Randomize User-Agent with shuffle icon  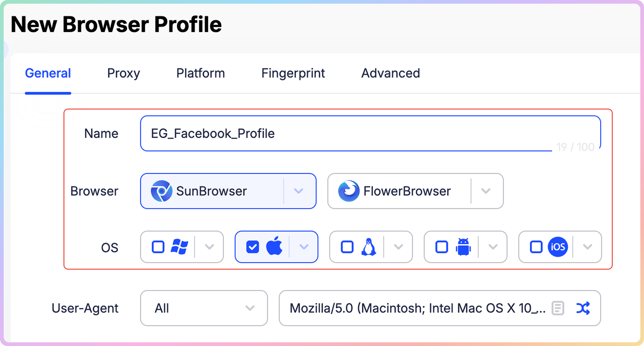(583, 308)
